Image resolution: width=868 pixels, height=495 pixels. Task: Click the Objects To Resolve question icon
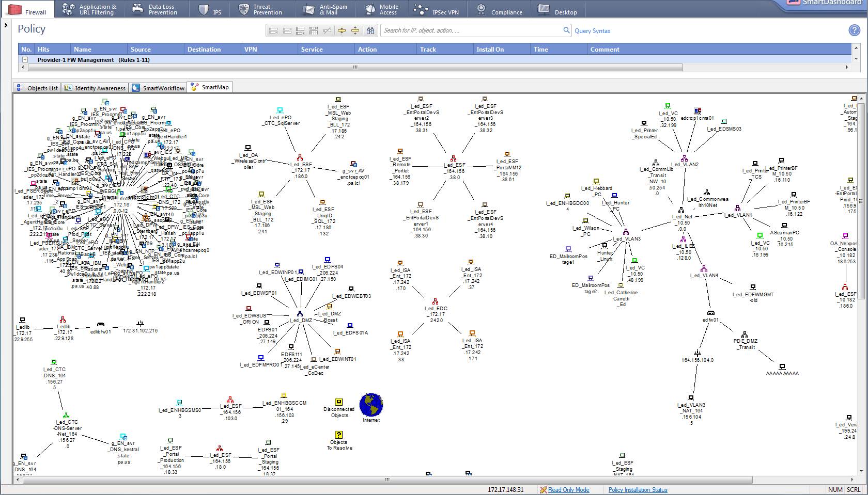339,435
